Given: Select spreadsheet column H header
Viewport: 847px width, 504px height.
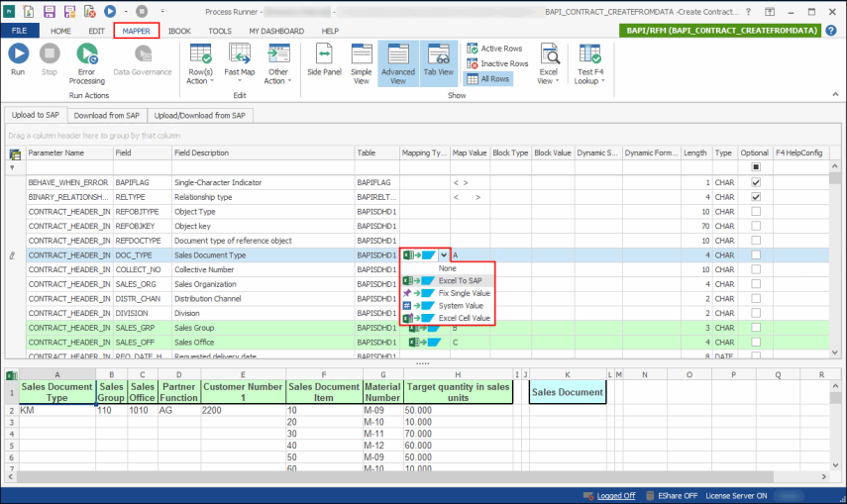Looking at the screenshot, I should (458, 375).
